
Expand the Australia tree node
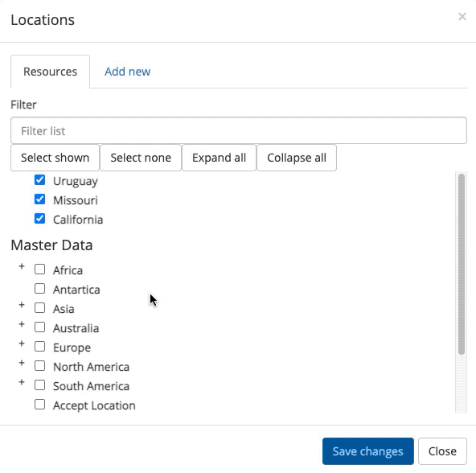[22, 324]
